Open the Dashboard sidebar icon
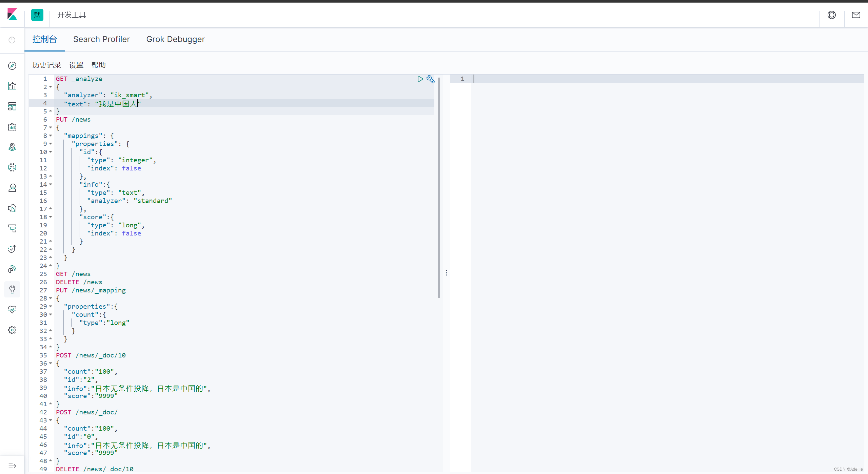 [x=12, y=106]
